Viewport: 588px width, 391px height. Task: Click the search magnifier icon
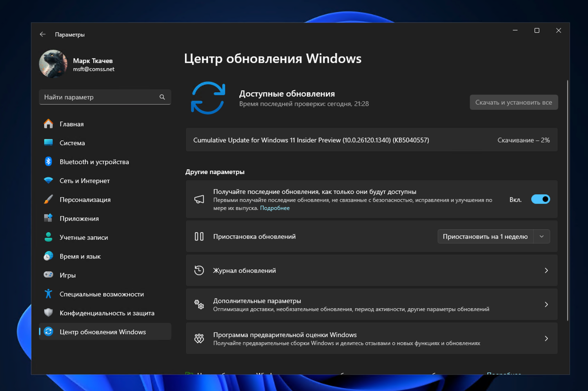coord(162,97)
